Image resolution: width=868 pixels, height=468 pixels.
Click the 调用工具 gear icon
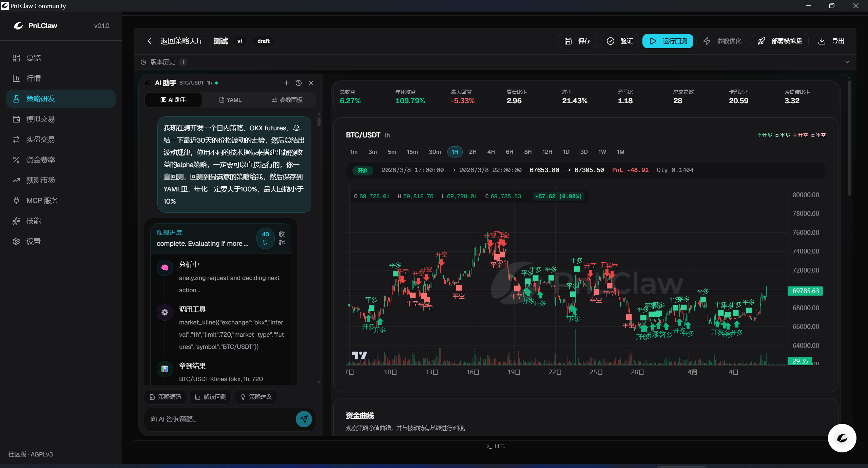tap(165, 312)
